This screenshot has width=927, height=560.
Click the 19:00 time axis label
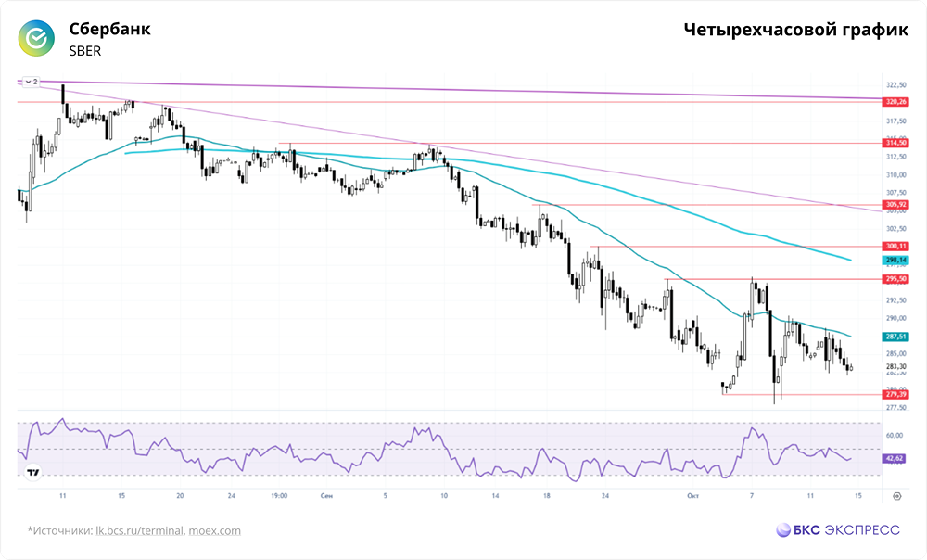tap(279, 495)
